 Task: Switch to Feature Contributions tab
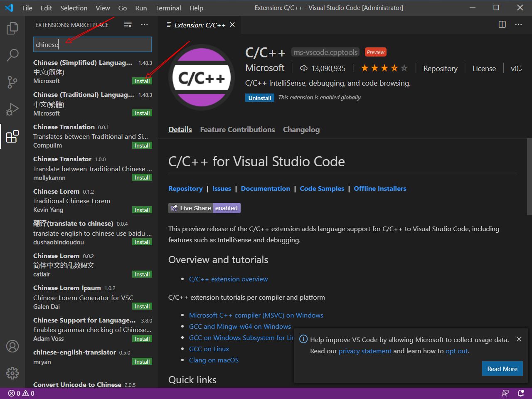[x=237, y=130]
